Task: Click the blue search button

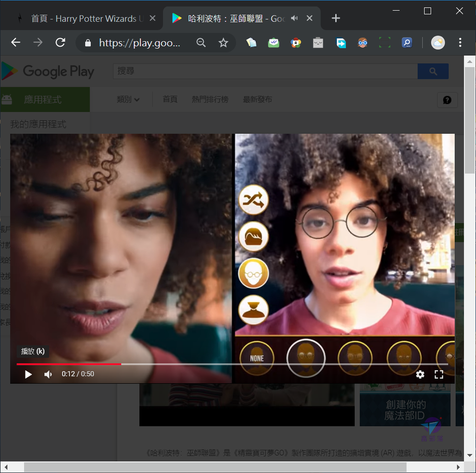Action: (433, 71)
